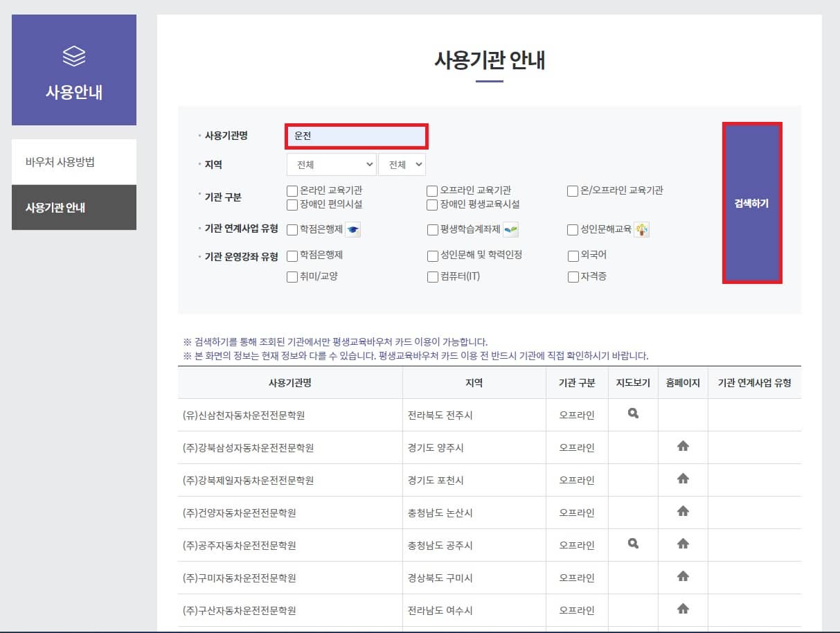Visit homepage of (주)건양자동차운전전문학원
Screen dimensions: 840x633
coord(682,511)
